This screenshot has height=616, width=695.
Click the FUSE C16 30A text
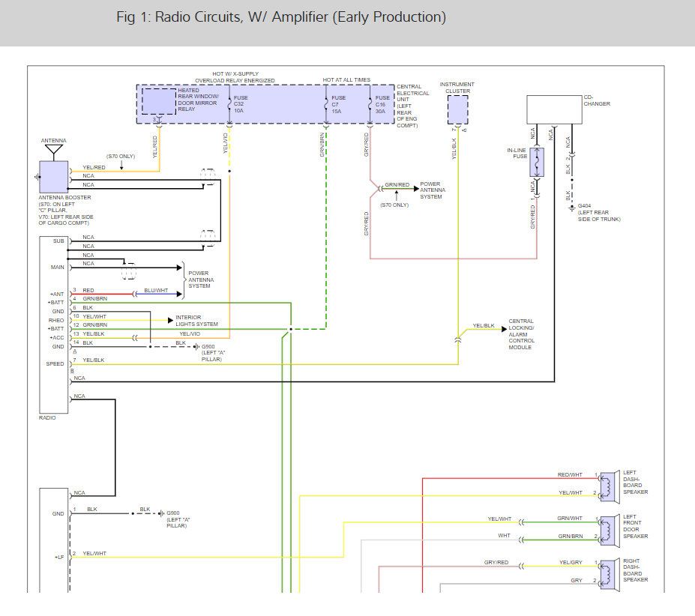point(382,104)
